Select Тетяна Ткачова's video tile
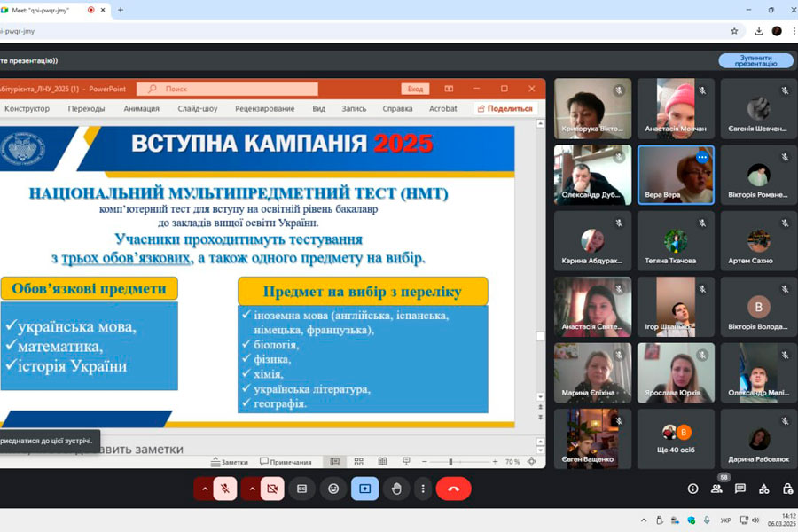 click(x=676, y=241)
